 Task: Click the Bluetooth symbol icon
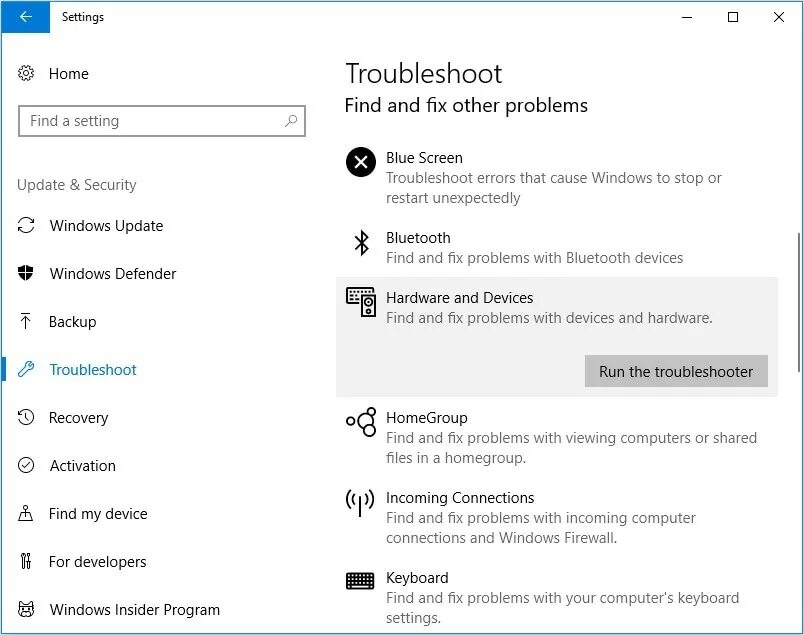click(361, 243)
